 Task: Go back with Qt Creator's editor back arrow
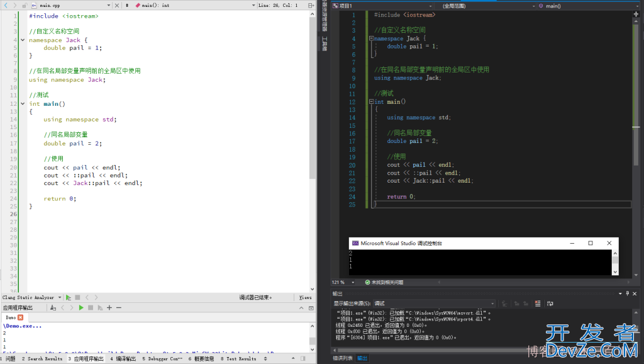click(x=6, y=5)
